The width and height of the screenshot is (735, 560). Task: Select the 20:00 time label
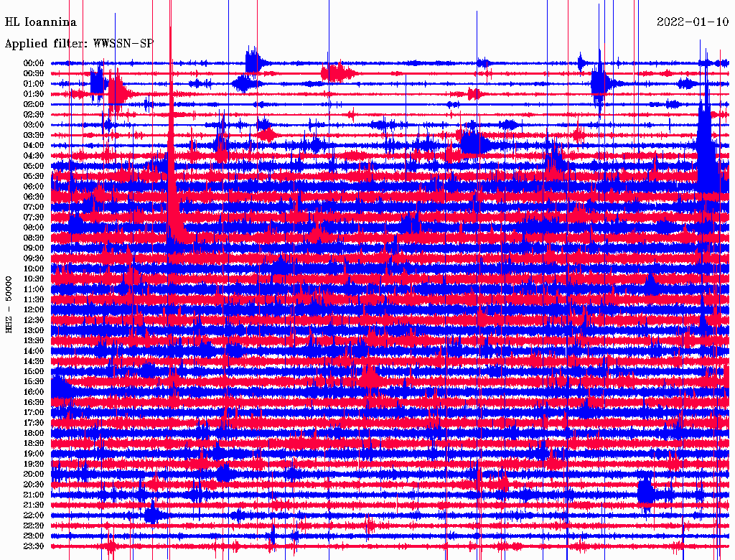[x=34, y=475]
